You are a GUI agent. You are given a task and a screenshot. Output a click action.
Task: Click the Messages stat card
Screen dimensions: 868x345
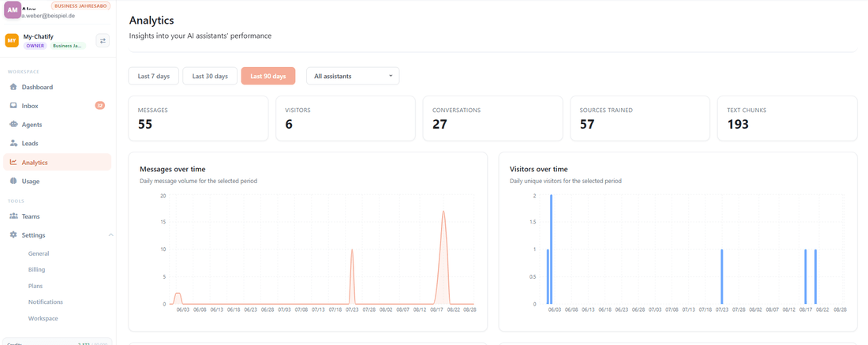pos(198,118)
